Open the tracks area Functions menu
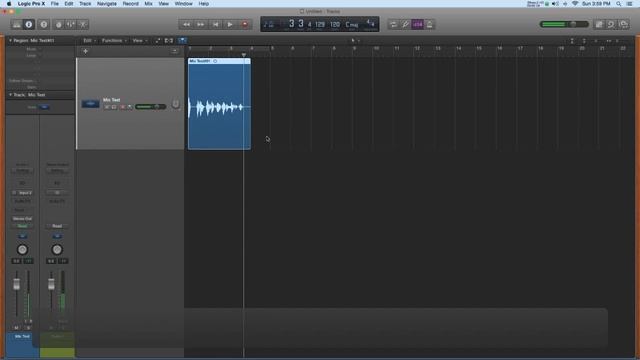Viewport: 640px width, 360px height. point(114,40)
